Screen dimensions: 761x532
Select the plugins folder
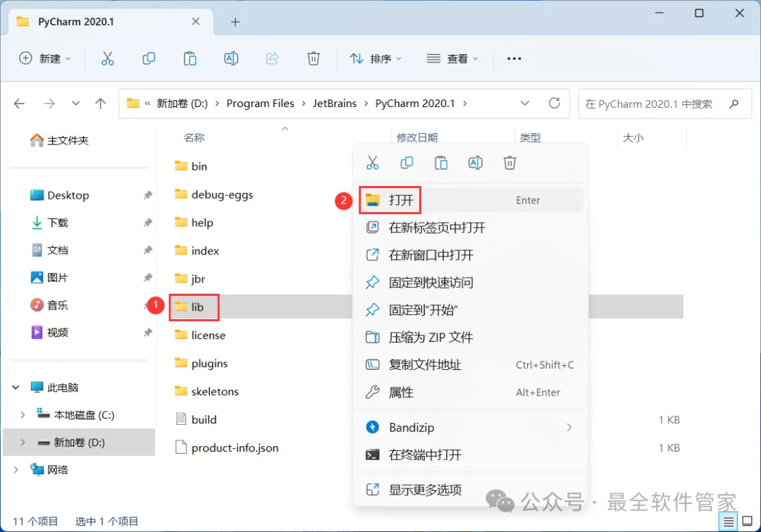point(201,363)
